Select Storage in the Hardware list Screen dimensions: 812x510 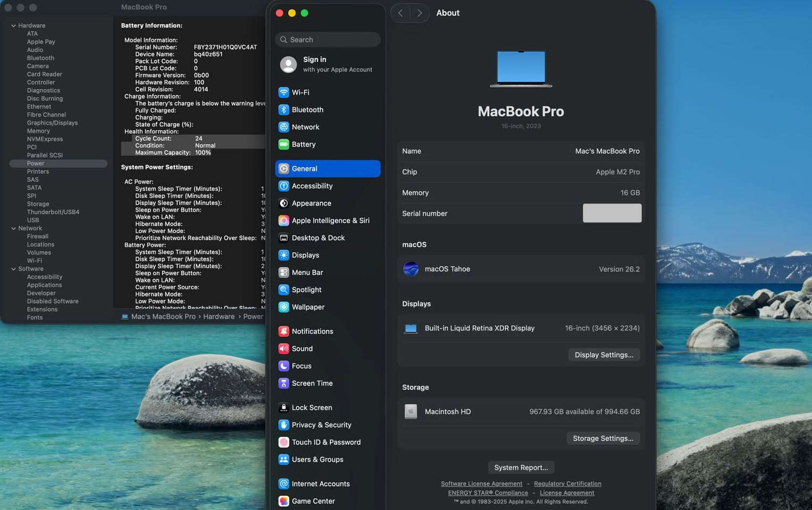pyautogui.click(x=38, y=204)
